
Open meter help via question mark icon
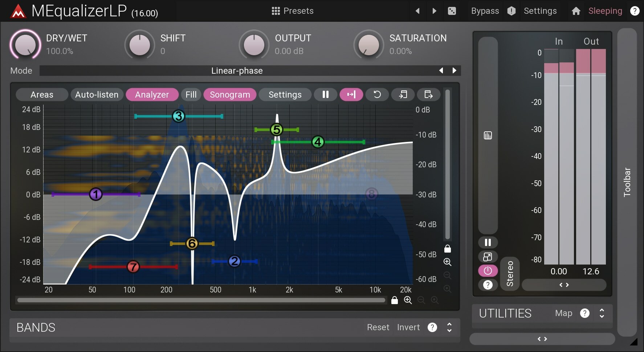(488, 285)
